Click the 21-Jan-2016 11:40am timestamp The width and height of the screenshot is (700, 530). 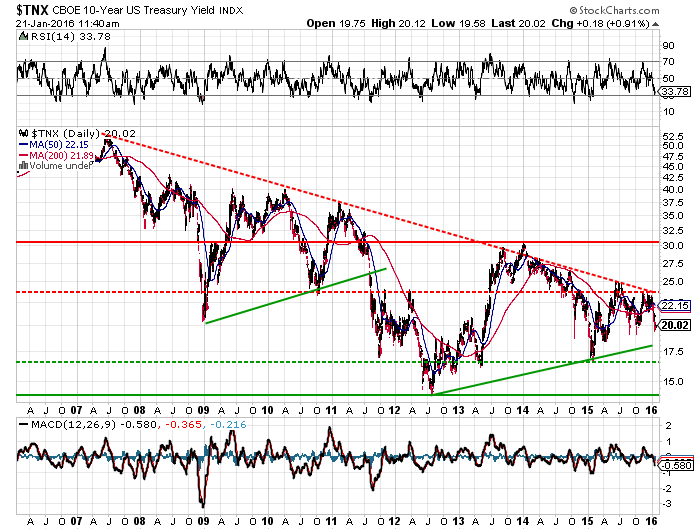tap(61, 23)
